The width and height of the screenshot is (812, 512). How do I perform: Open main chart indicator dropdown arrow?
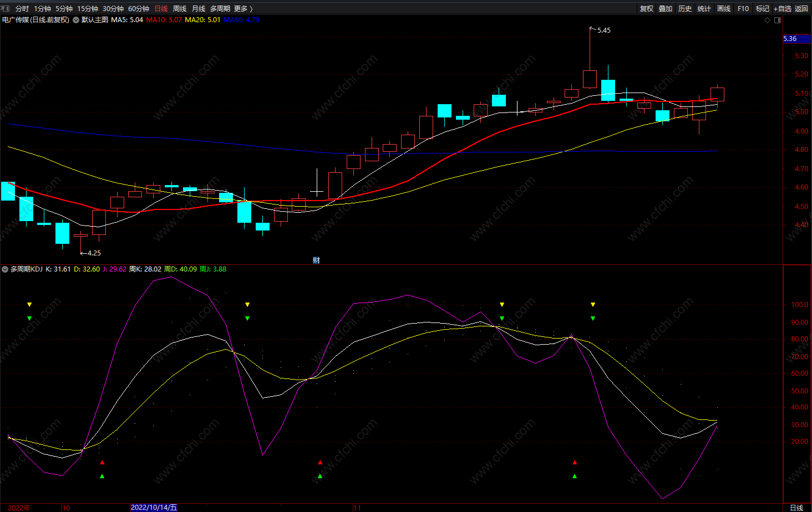coord(76,20)
